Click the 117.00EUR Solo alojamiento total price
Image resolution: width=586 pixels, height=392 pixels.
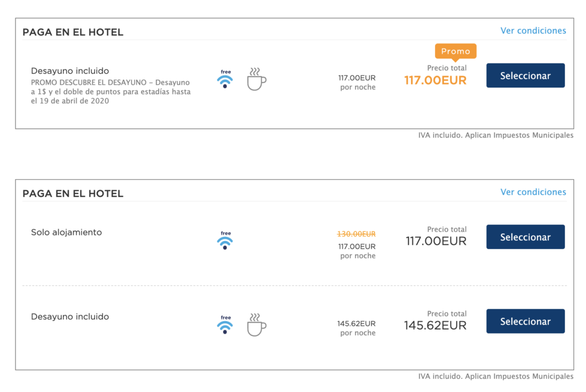click(x=436, y=241)
